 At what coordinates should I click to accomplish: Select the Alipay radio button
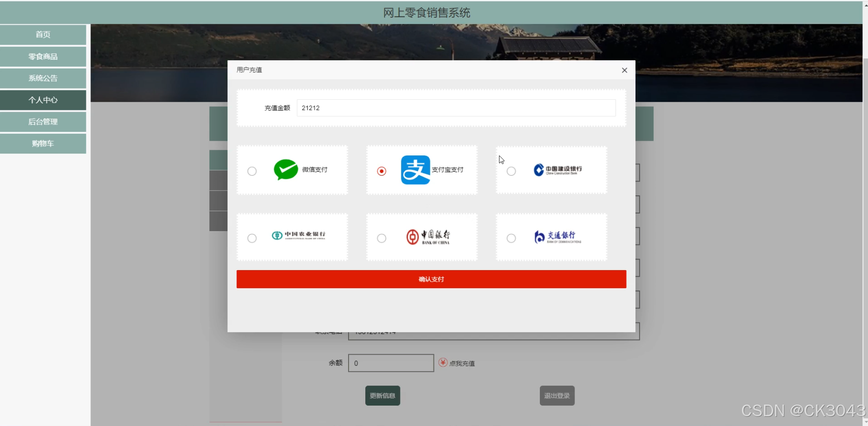[382, 171]
